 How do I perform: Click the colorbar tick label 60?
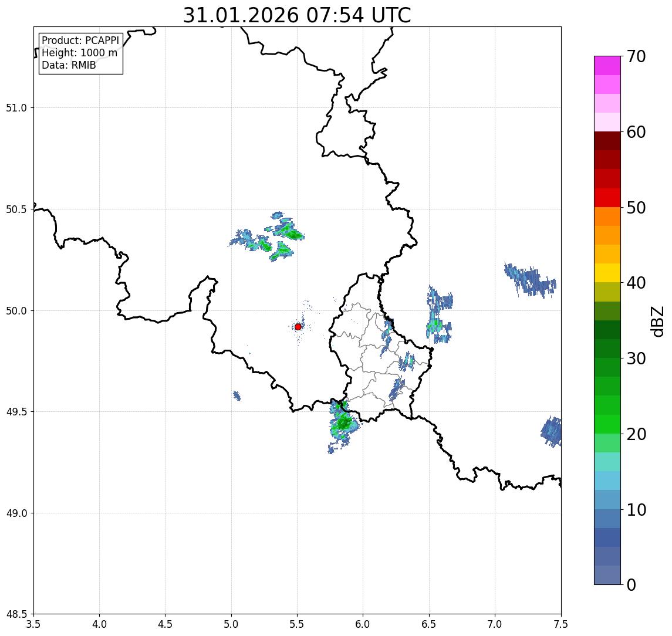[636, 132]
